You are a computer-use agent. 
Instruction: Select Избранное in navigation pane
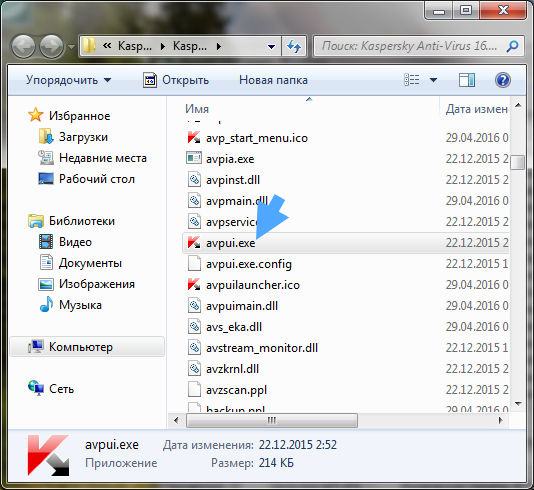(x=69, y=116)
